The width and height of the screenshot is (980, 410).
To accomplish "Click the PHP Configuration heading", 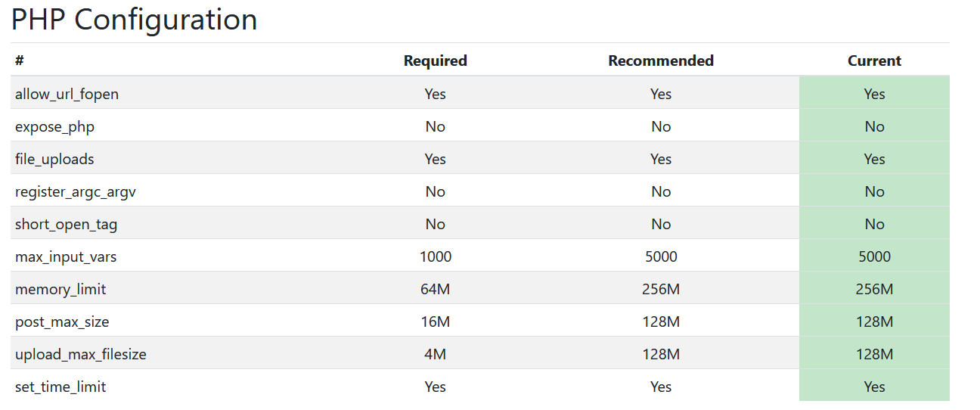I will point(135,20).
